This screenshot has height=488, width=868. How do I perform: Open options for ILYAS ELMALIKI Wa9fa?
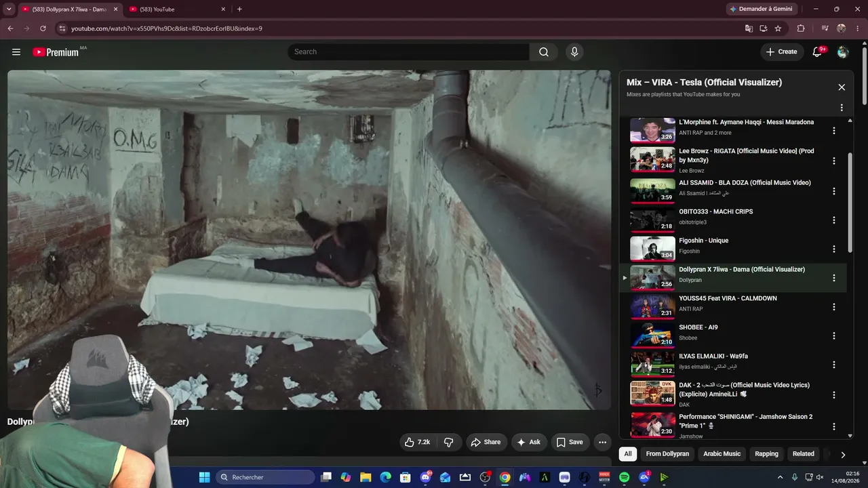coord(834,365)
